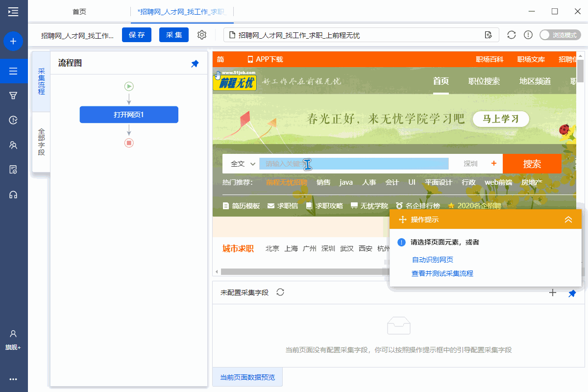The image size is (588, 392).
Task: Open the 职场文库 top link
Action: [x=531, y=59]
